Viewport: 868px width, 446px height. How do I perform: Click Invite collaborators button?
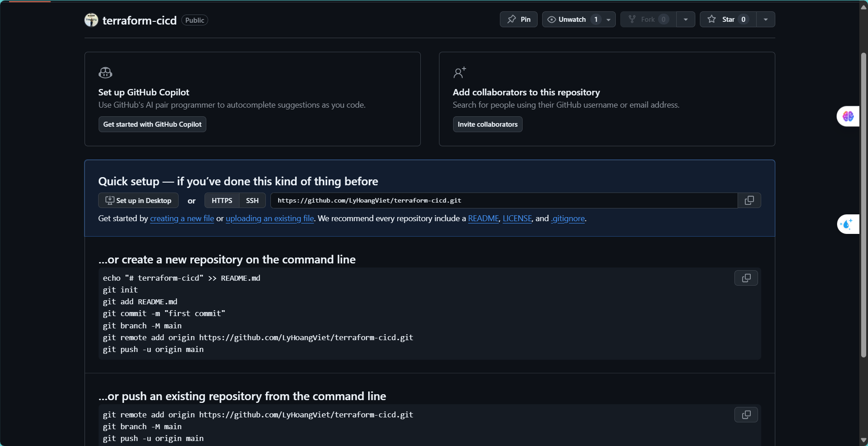click(488, 124)
